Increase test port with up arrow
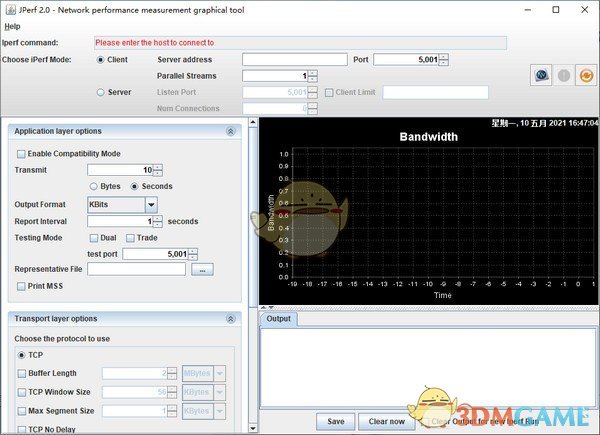 (193, 251)
